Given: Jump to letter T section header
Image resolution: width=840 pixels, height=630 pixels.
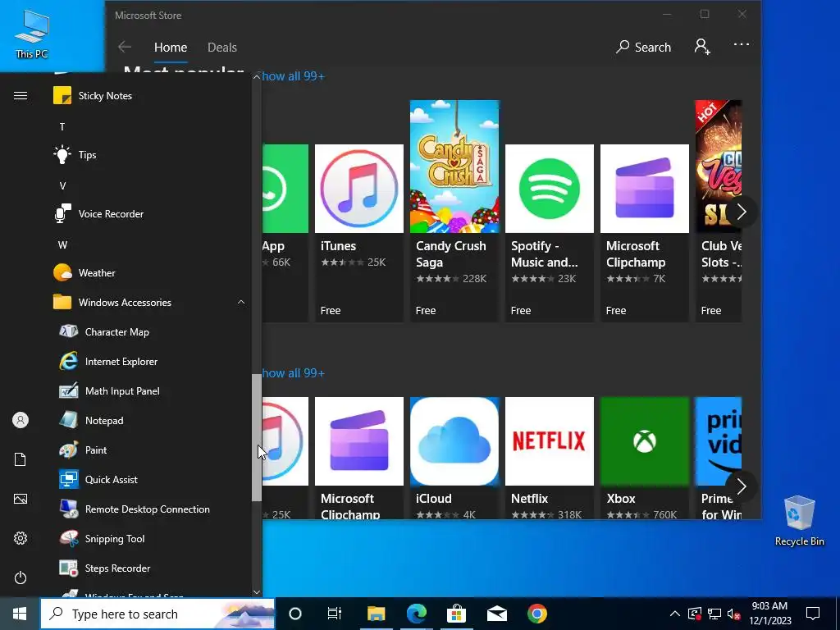Looking at the screenshot, I should click(x=62, y=127).
